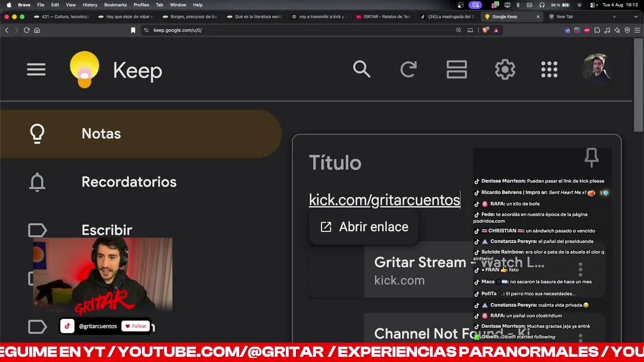Open the Brave Leo AI sparkle icon

(617, 30)
